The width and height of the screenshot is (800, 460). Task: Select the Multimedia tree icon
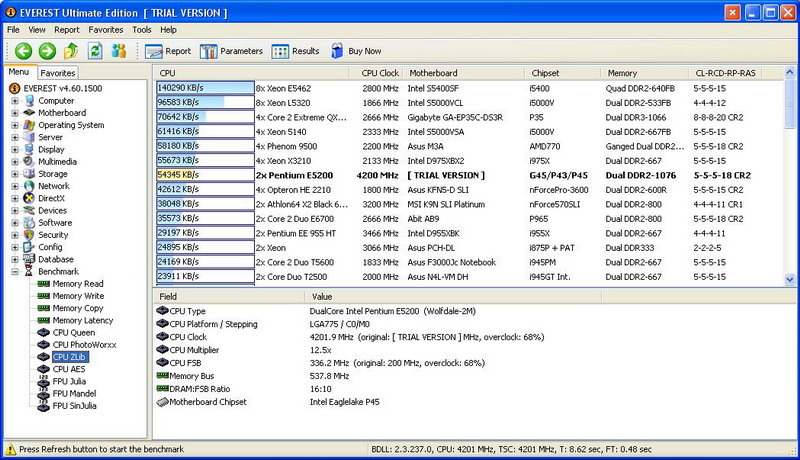pos(29,162)
